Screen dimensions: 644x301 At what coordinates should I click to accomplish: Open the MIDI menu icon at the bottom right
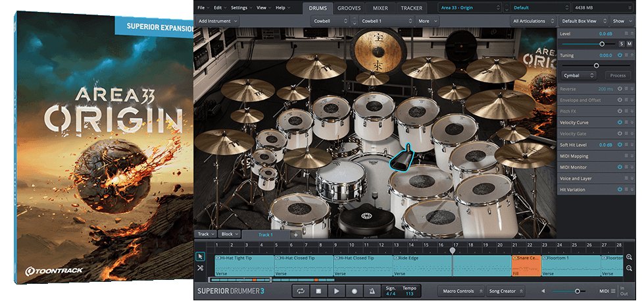pos(613,290)
